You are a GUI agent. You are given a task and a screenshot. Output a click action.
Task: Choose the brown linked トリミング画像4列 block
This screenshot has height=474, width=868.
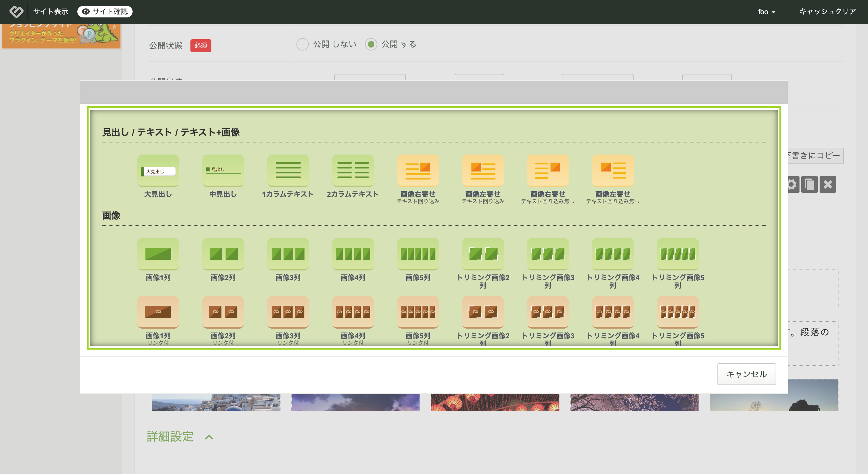point(613,312)
